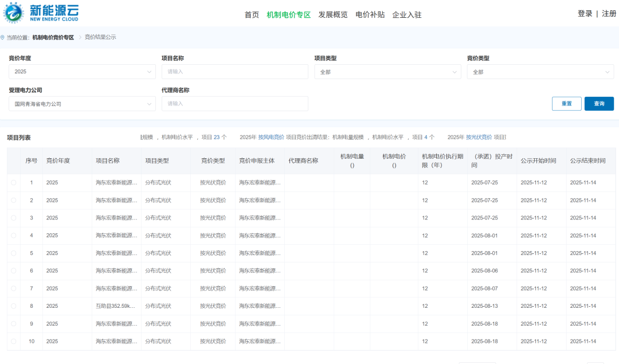This screenshot has width=619, height=364.
Task: Open the 竞价年度 dropdown showing 2025
Action: coord(82,72)
